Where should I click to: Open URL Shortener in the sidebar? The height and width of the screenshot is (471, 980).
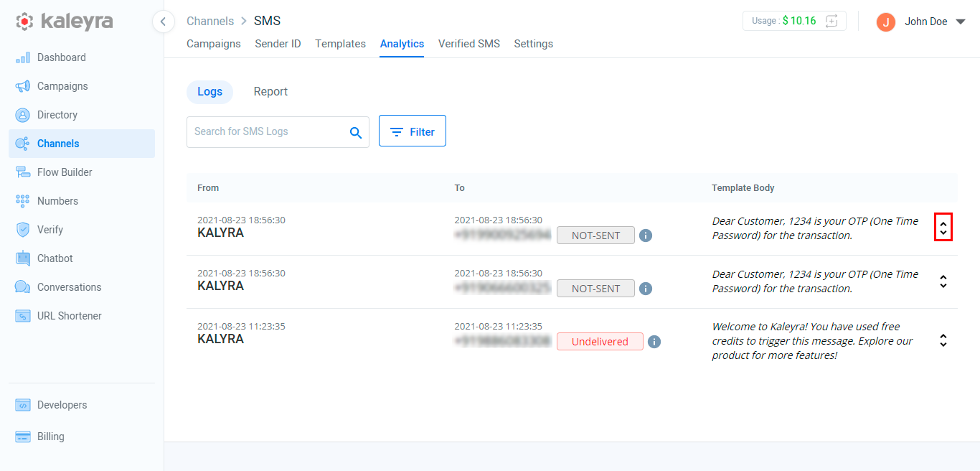pos(82,316)
